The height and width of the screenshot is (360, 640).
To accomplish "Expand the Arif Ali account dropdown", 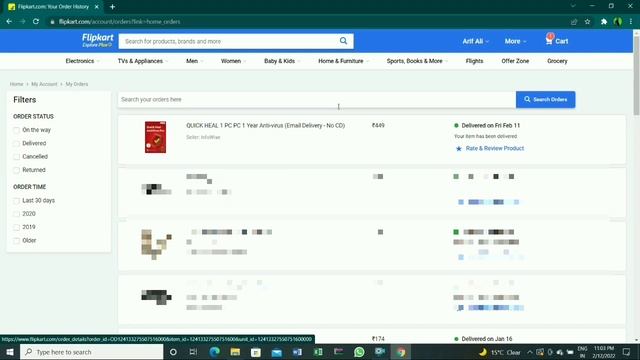I will click(x=476, y=41).
